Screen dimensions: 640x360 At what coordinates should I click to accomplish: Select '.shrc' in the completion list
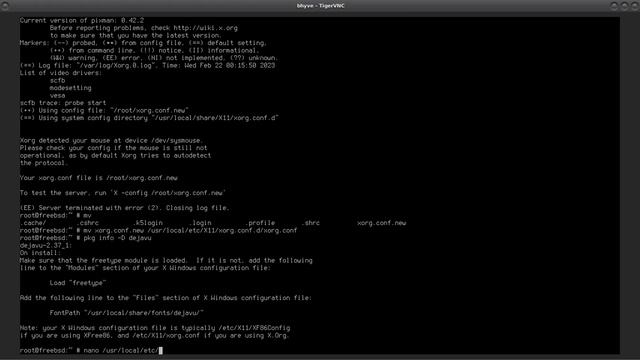coord(311,223)
